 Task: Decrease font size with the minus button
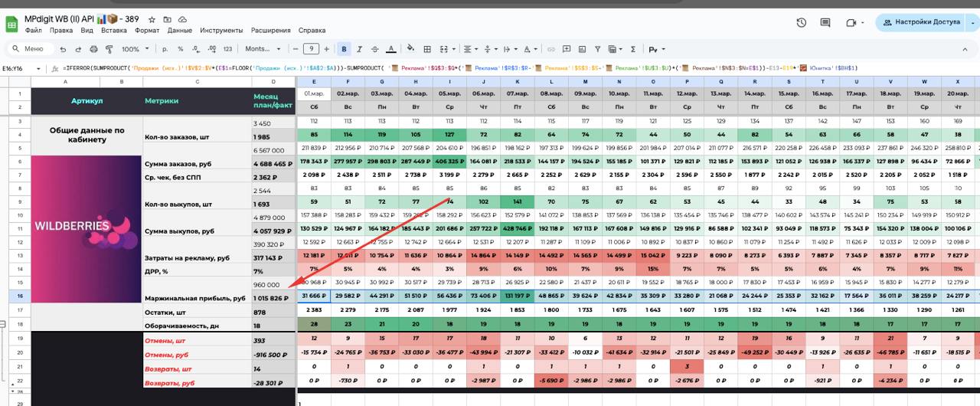coord(295,49)
